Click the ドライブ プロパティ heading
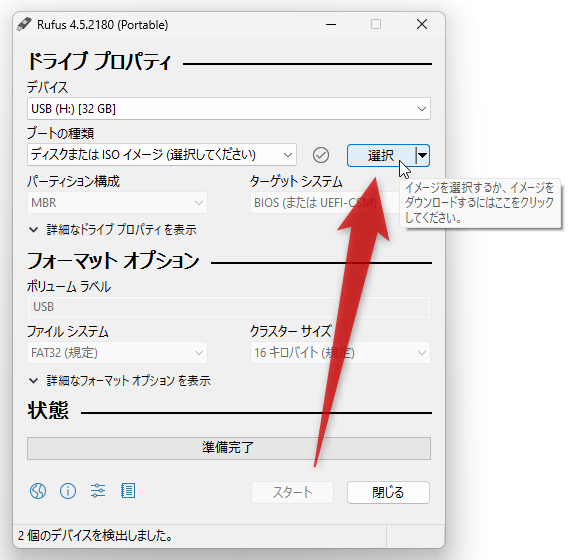Screen dimensions: 574x560 (x=99, y=61)
